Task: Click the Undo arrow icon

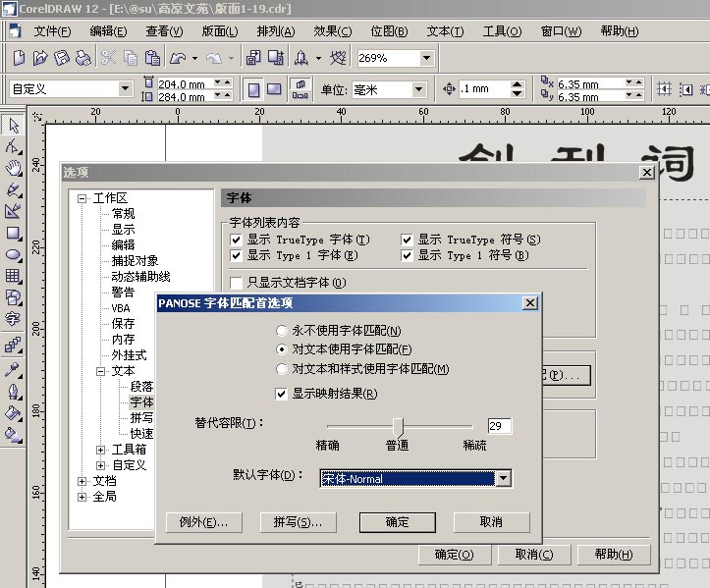Action: (x=178, y=58)
